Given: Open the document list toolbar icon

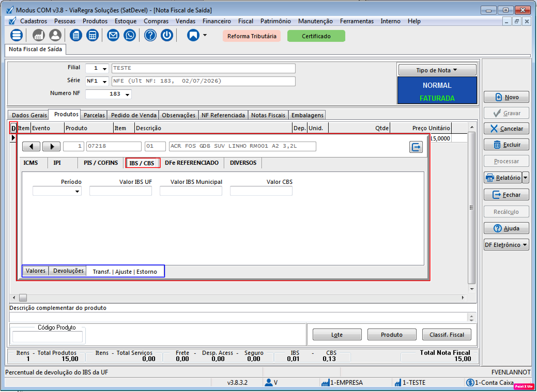Looking at the screenshot, I should tap(76, 35).
